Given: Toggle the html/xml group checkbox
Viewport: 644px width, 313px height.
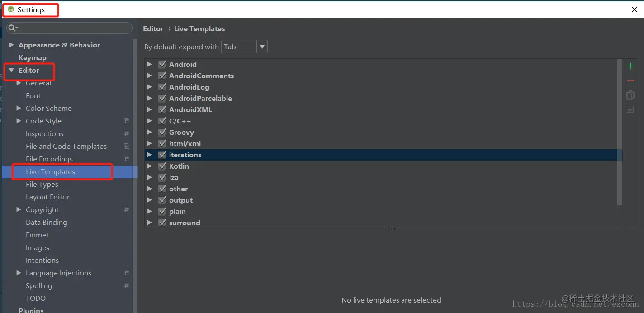Looking at the screenshot, I should tap(162, 143).
